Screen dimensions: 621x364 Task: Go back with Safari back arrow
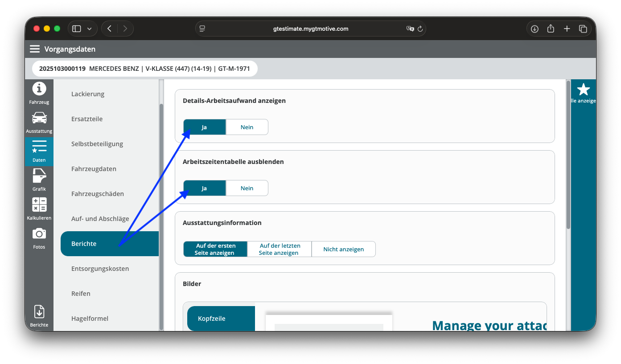click(x=109, y=29)
